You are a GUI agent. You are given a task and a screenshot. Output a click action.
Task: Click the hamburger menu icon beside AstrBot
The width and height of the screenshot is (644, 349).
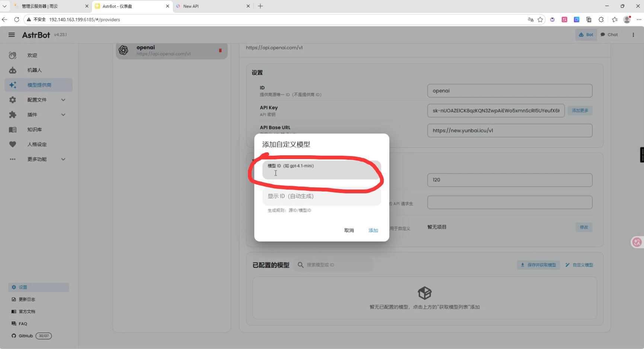[12, 35]
